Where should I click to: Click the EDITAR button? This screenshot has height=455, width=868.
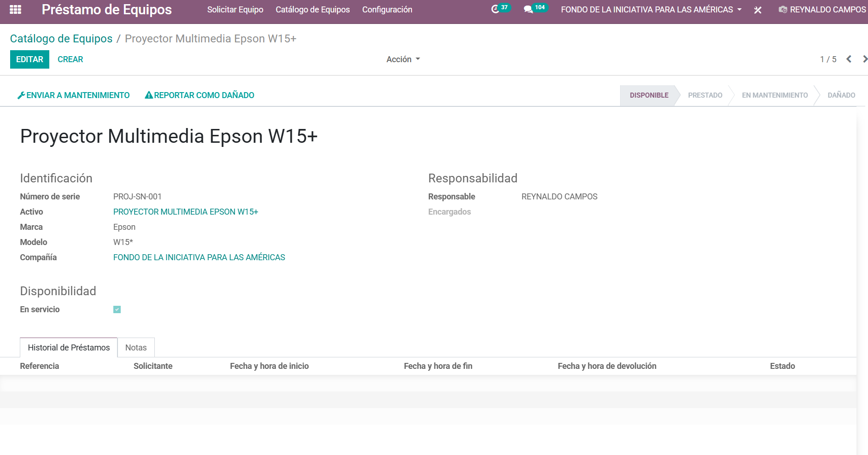click(29, 59)
